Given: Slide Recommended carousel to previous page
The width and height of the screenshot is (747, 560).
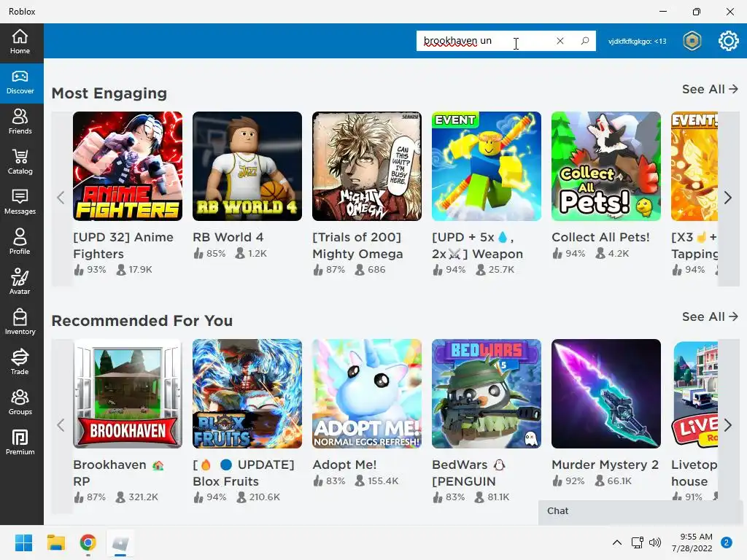Looking at the screenshot, I should pyautogui.click(x=61, y=425).
